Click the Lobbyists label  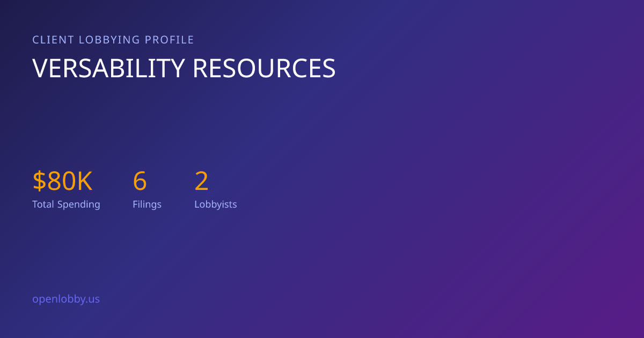(216, 204)
